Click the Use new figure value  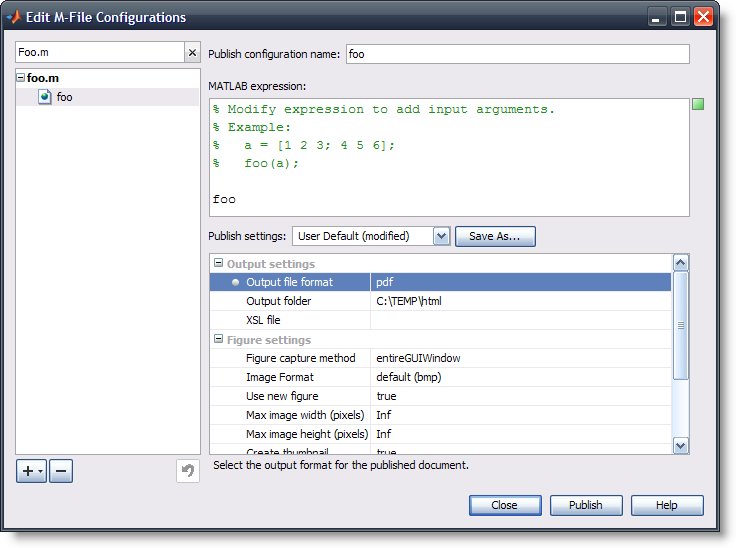pos(520,396)
